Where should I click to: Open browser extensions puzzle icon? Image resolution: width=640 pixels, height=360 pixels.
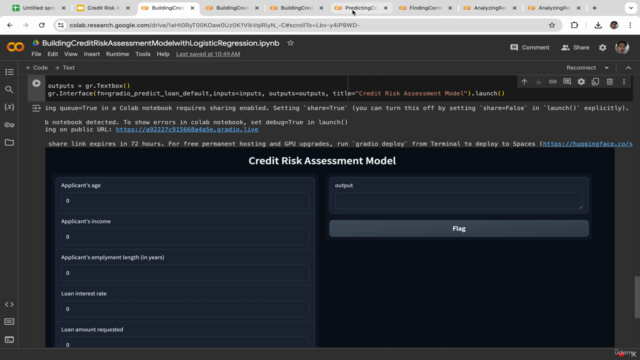[574, 25]
